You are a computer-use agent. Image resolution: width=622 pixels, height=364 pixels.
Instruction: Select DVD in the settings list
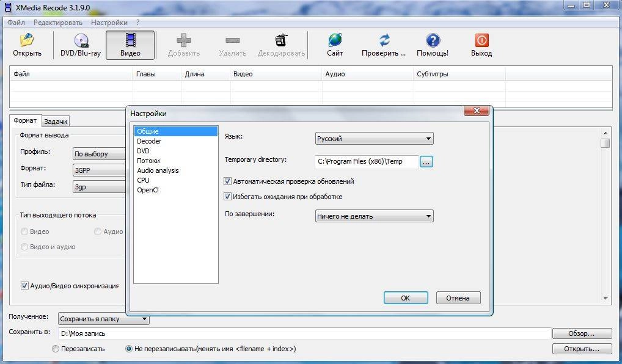pyautogui.click(x=176, y=151)
